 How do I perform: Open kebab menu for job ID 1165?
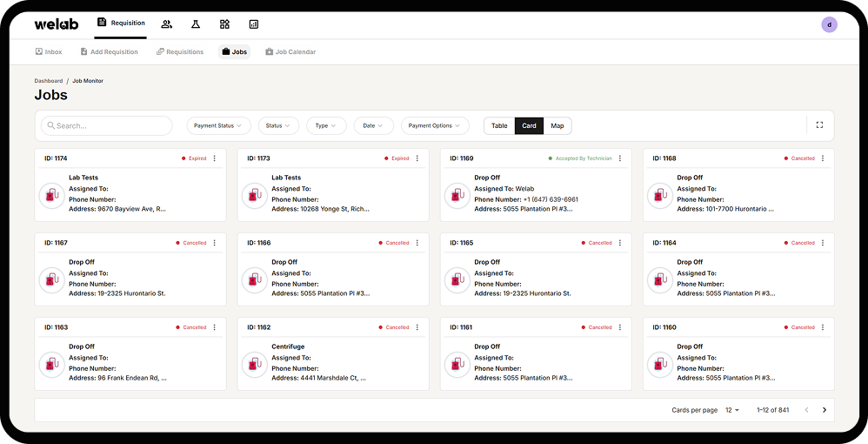click(x=620, y=243)
